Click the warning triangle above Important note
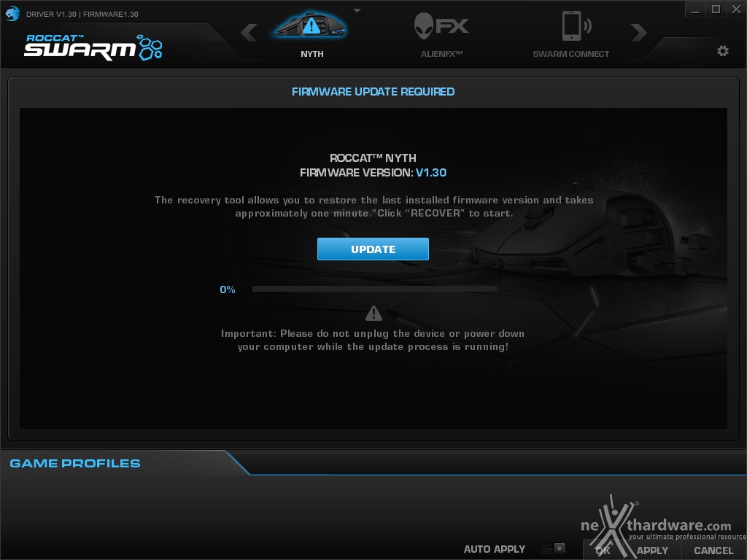 click(373, 314)
